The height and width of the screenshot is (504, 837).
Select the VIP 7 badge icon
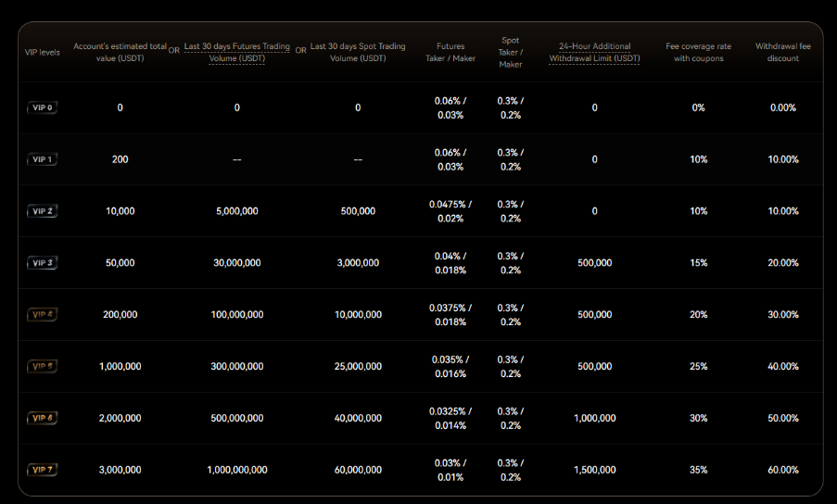[x=42, y=470]
